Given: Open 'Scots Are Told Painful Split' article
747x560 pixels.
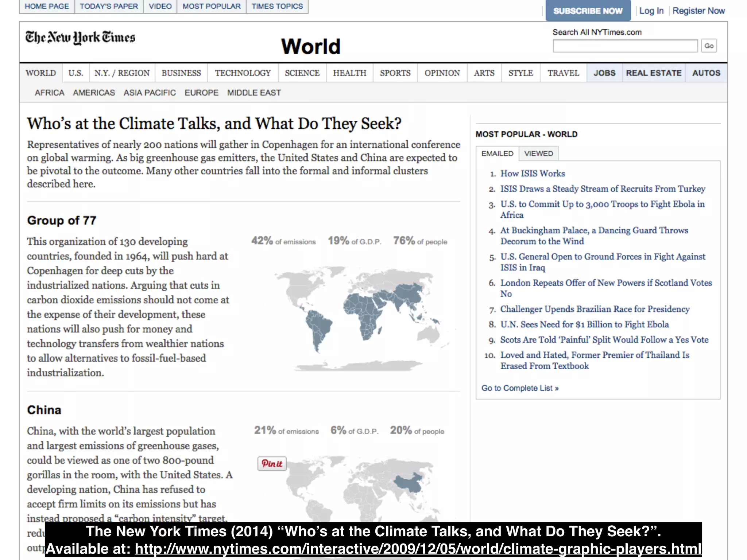Looking at the screenshot, I should [604, 340].
